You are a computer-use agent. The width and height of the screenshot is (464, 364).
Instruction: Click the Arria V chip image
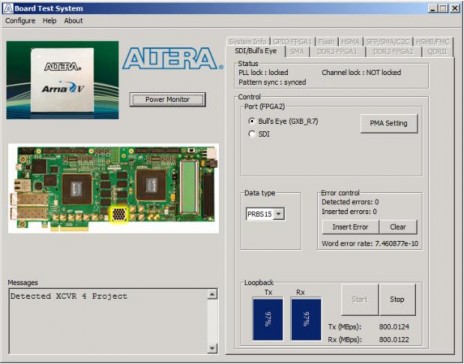[x=62, y=80]
